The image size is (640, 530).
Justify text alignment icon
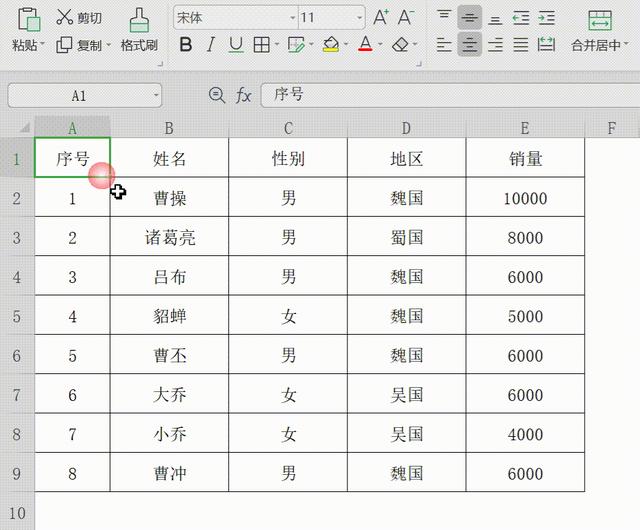click(521, 45)
